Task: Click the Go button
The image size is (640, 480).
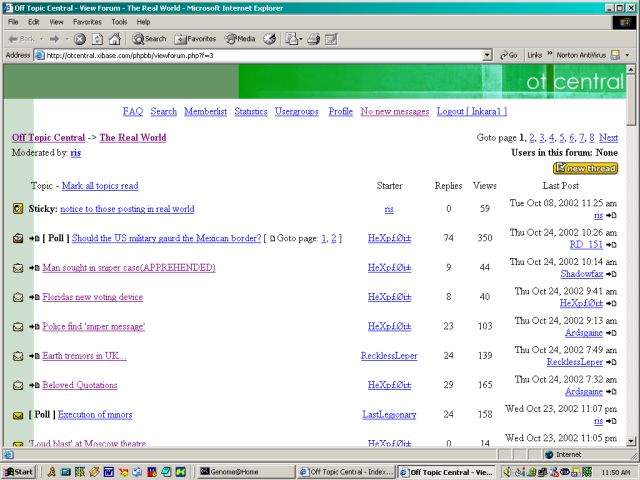Action: tap(509, 55)
